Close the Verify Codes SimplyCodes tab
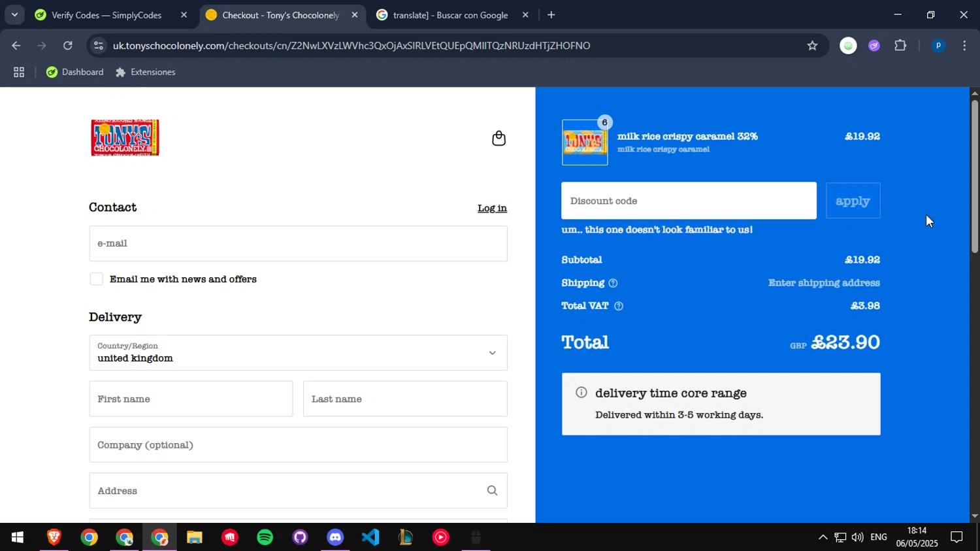Viewport: 980px width, 551px height. click(184, 14)
